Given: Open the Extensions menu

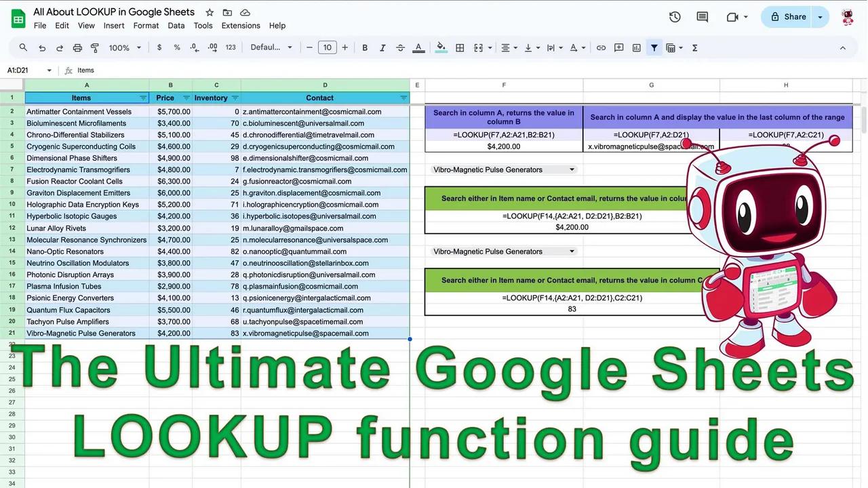Looking at the screenshot, I should 240,25.
